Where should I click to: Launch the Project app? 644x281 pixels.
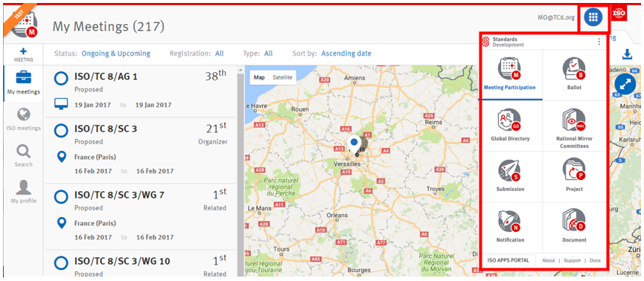coord(574,171)
